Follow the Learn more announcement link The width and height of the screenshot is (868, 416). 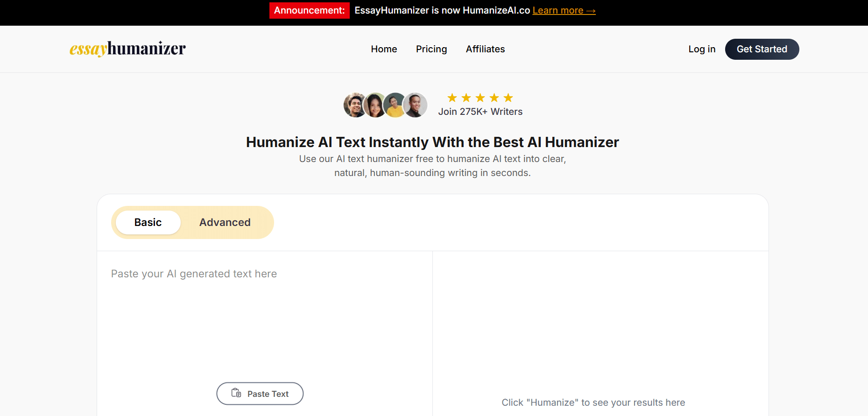(564, 10)
